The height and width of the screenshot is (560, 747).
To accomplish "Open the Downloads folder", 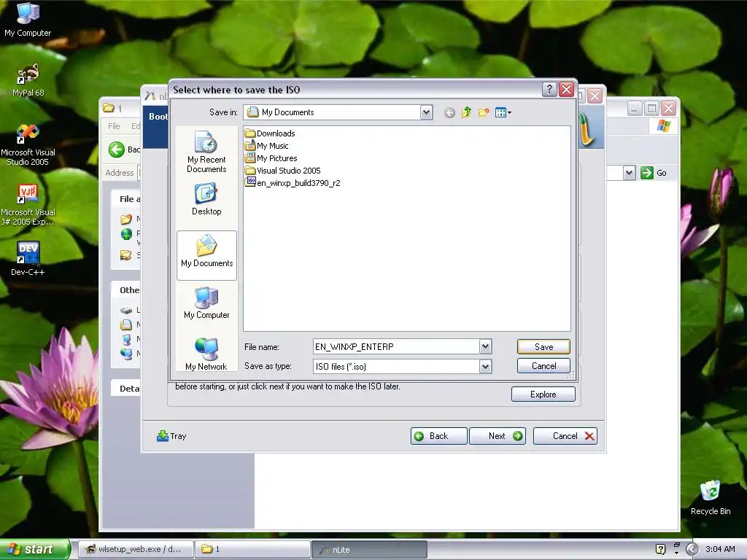I will point(270,133).
